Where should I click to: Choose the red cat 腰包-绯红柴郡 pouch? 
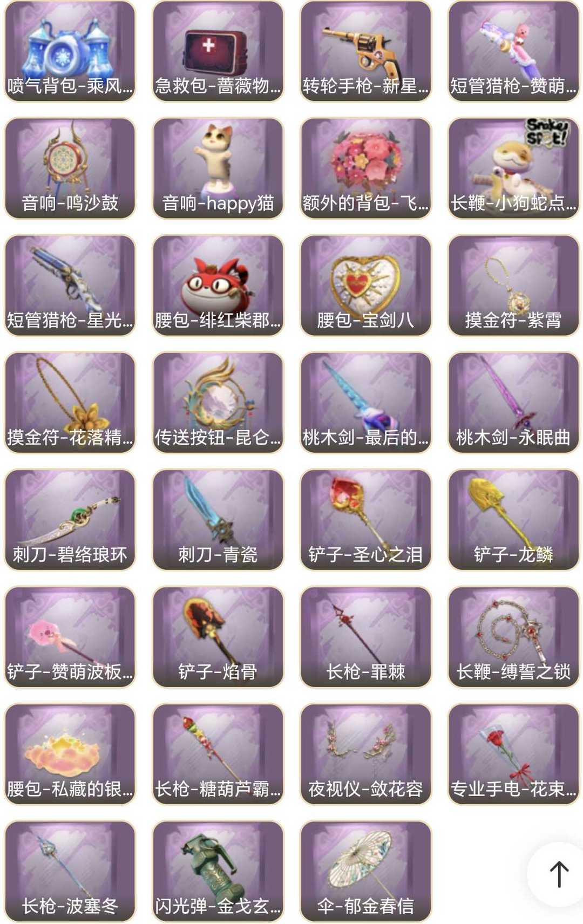[x=218, y=286]
